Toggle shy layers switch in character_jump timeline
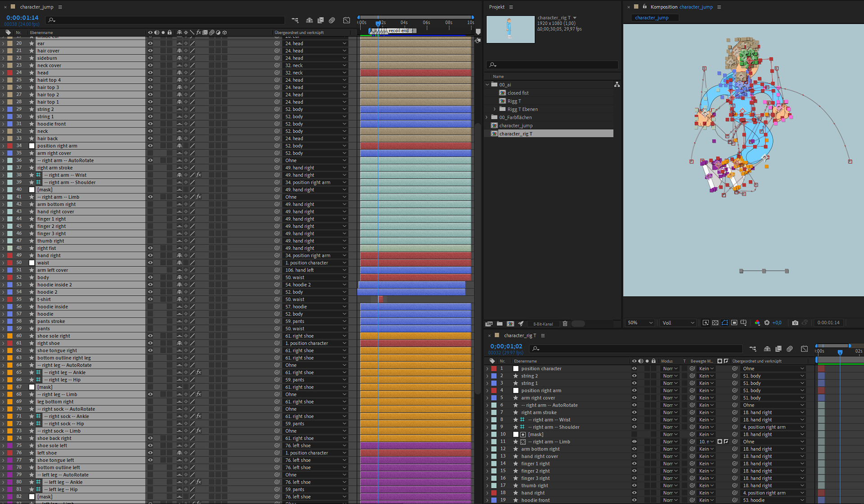This screenshot has width=864, height=504. [310, 20]
